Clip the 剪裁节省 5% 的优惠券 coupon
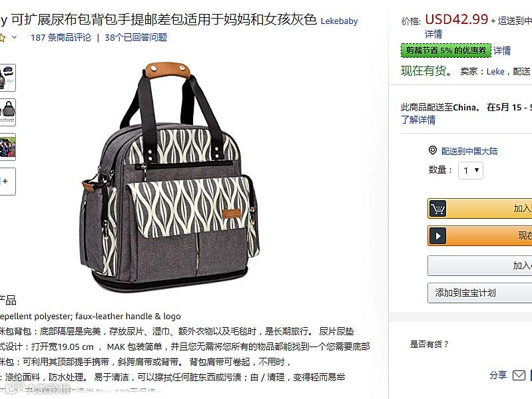 point(446,51)
